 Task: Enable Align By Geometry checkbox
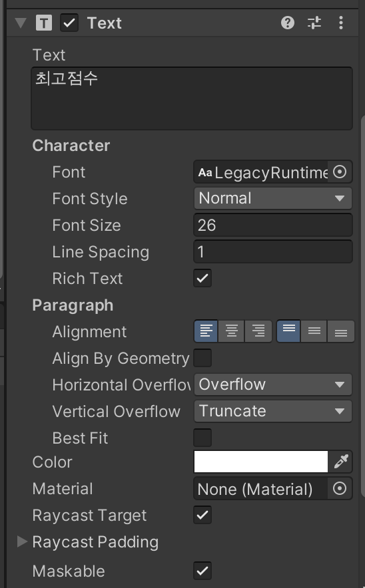202,358
